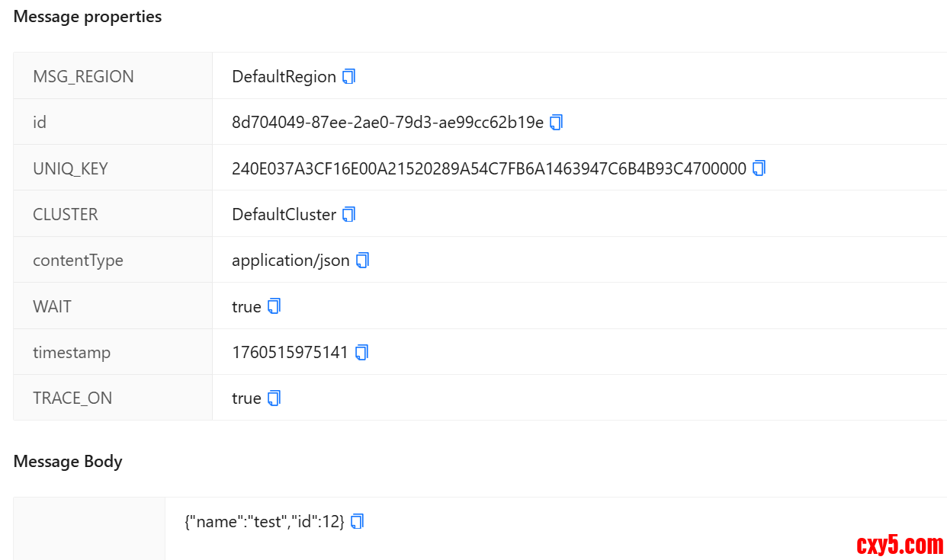Viewport: 947px width, 560px height.
Task: Click copy icon next to UNIQ_KEY value
Action: [759, 168]
